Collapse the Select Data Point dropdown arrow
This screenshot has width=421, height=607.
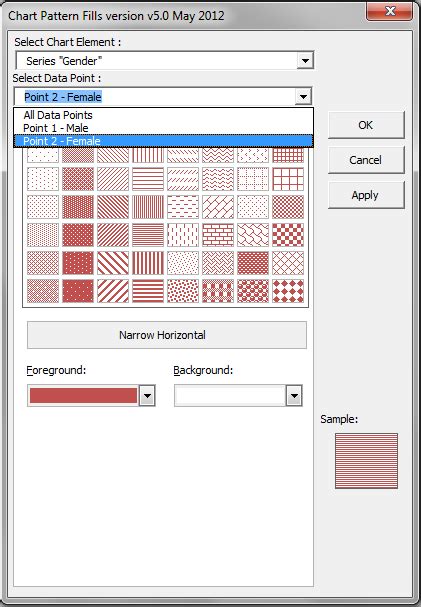coord(303,97)
